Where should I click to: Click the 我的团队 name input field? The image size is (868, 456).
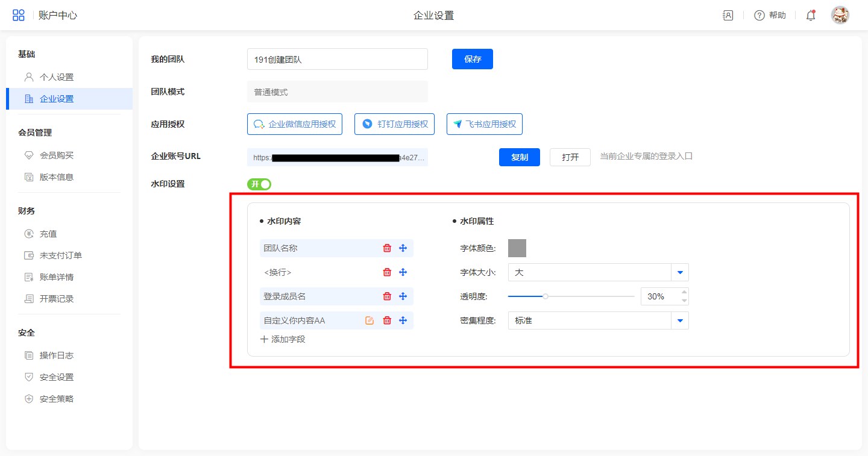point(337,59)
